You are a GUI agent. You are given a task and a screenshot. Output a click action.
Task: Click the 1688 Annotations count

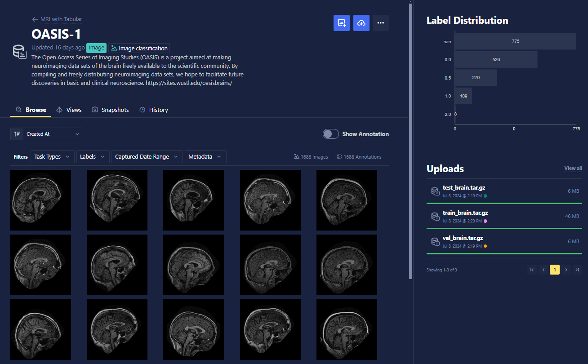pyautogui.click(x=359, y=157)
